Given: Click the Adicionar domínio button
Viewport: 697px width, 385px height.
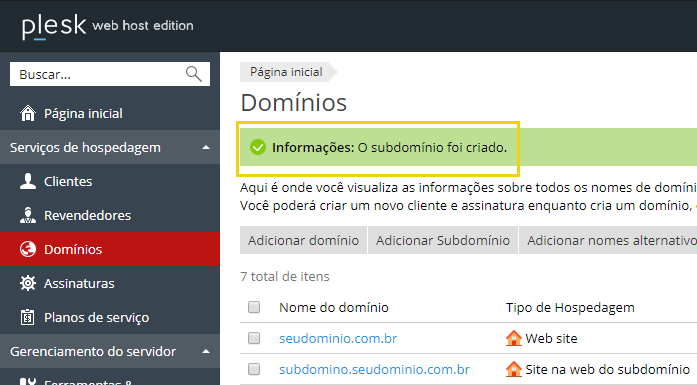Looking at the screenshot, I should pos(303,240).
